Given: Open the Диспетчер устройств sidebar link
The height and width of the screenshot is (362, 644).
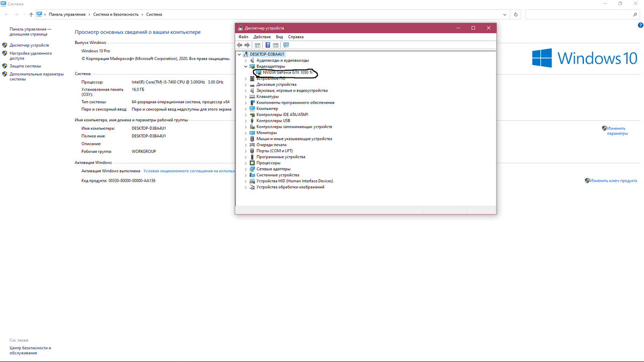Looking at the screenshot, I should [29, 46].
